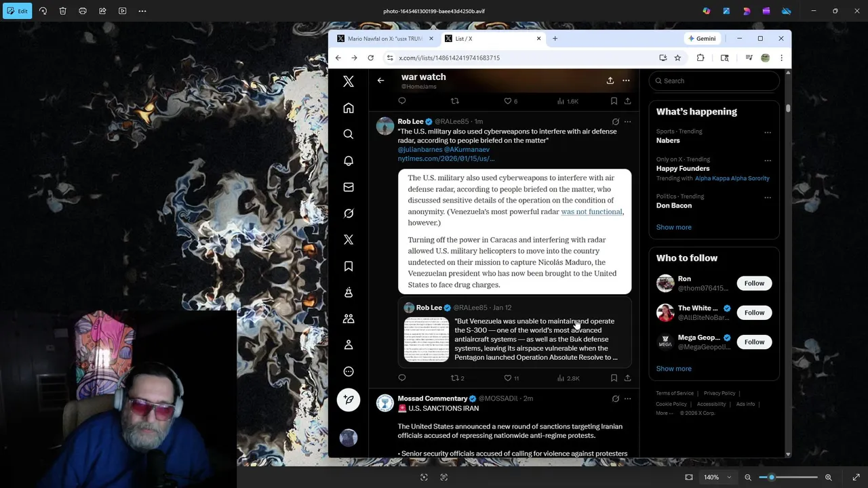Follow The White account

[754, 312]
